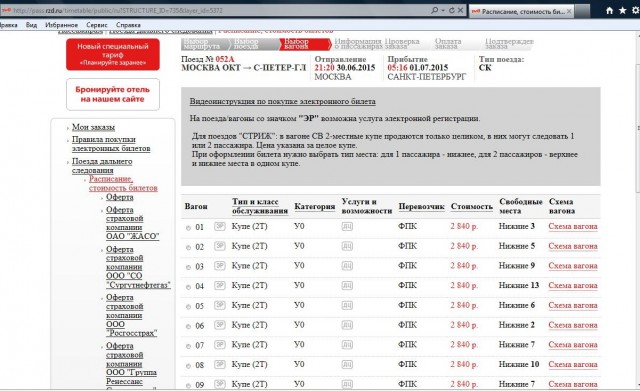Click the services icon in wagon 04 row

tap(347, 285)
